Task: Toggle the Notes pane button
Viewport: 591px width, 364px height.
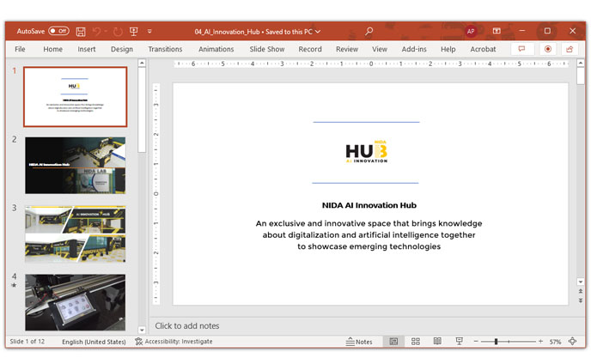Action: [x=359, y=342]
